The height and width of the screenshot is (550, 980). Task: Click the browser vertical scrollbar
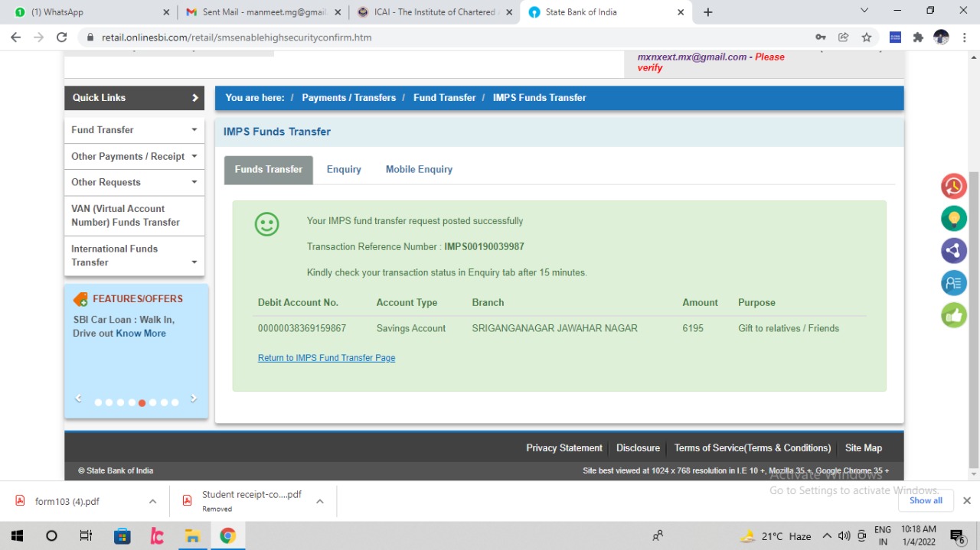coord(974,306)
